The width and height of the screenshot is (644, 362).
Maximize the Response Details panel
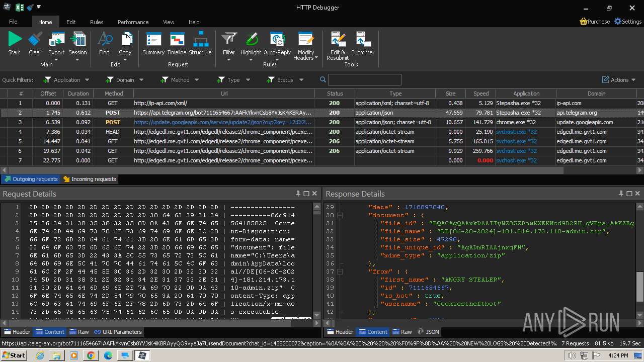pos(629,194)
